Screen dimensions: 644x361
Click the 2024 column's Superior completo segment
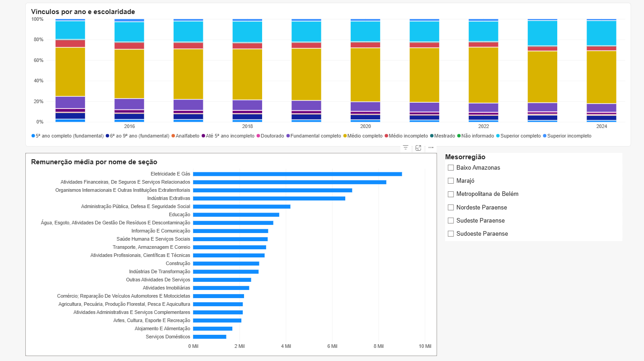pyautogui.click(x=602, y=33)
